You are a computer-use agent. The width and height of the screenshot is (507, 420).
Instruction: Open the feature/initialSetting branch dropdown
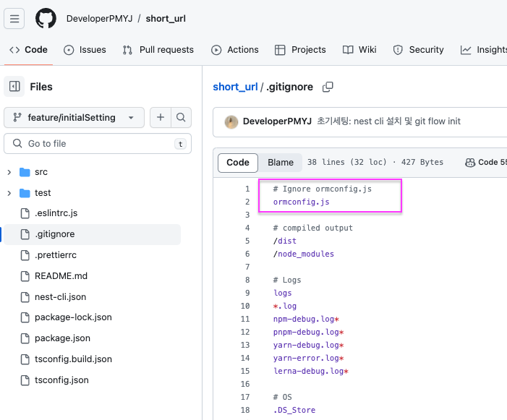coord(74,118)
